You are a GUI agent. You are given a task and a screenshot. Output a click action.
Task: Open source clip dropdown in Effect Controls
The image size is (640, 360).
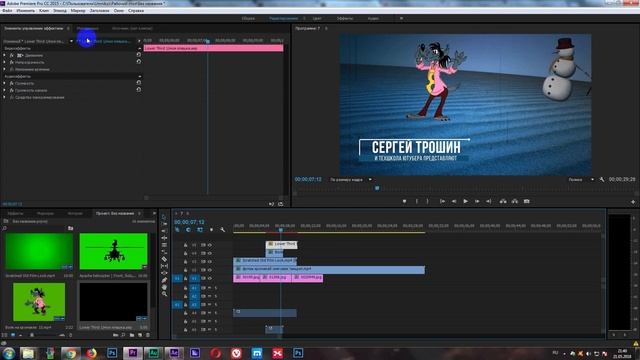(x=71, y=41)
